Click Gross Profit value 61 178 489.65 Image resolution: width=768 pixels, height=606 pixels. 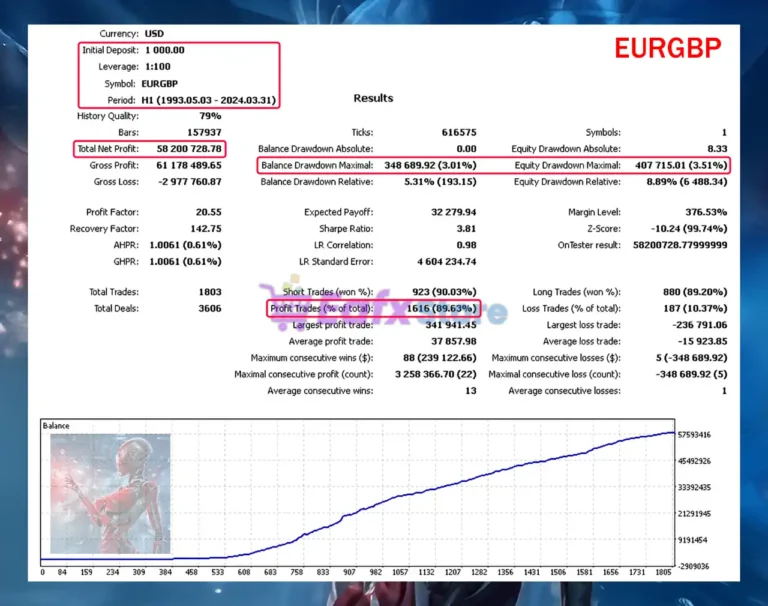click(x=189, y=165)
